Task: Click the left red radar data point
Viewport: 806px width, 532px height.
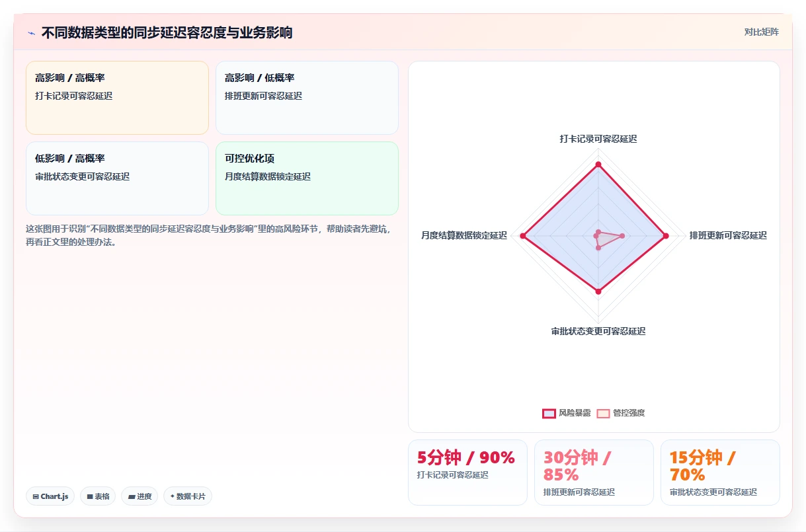Action: (x=523, y=236)
